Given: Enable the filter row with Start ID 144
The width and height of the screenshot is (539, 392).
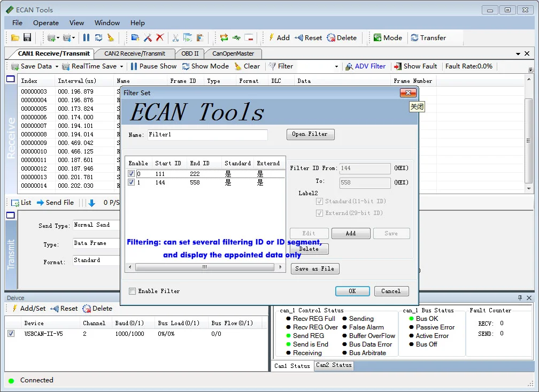Looking at the screenshot, I should (x=130, y=181).
